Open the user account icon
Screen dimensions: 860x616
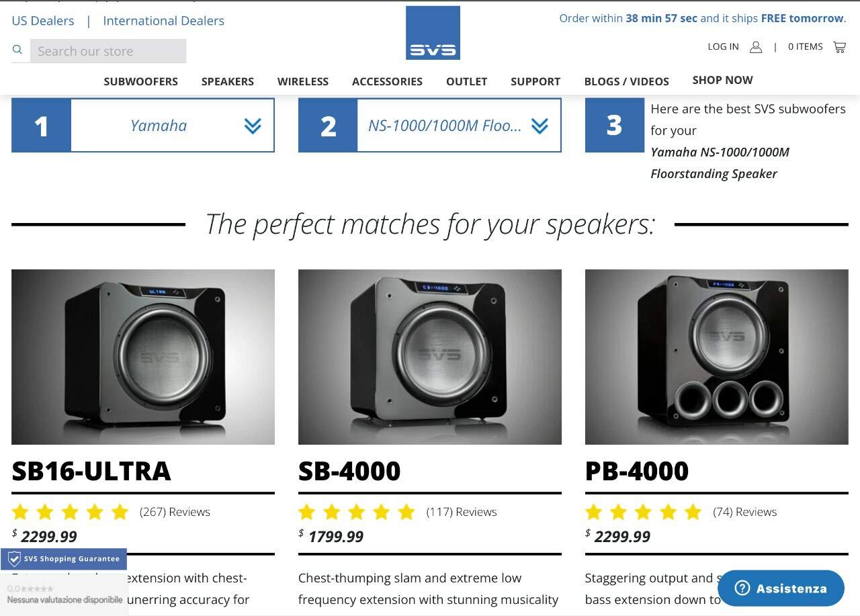point(756,47)
